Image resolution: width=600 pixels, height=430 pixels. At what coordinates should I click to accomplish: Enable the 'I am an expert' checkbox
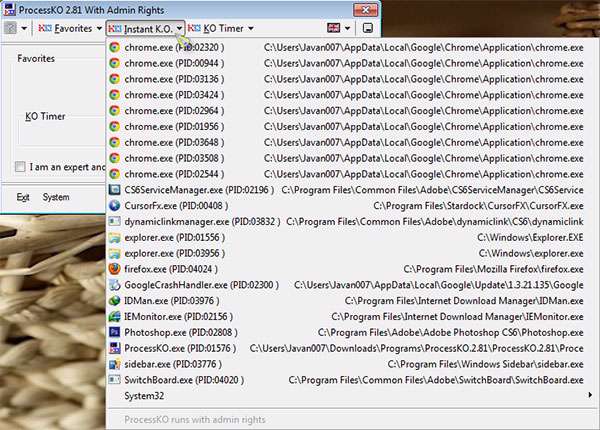click(20, 166)
